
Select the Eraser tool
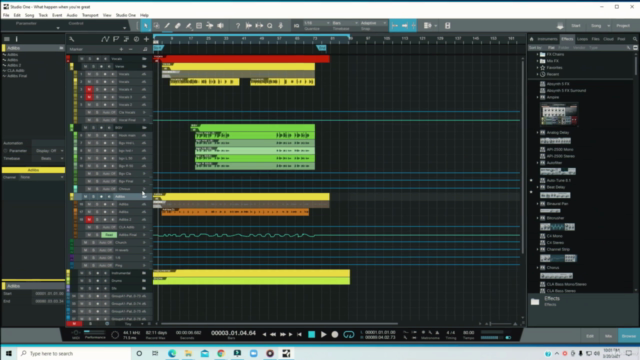[178, 26]
